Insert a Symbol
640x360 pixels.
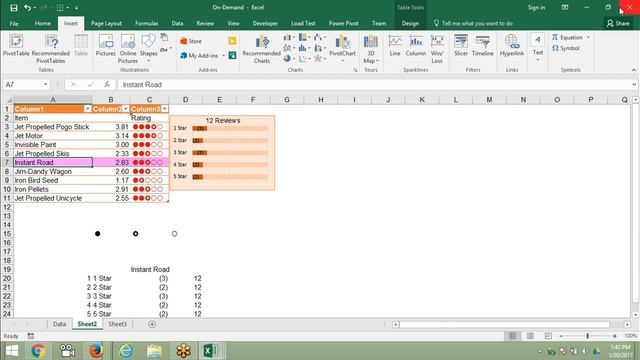pos(566,48)
